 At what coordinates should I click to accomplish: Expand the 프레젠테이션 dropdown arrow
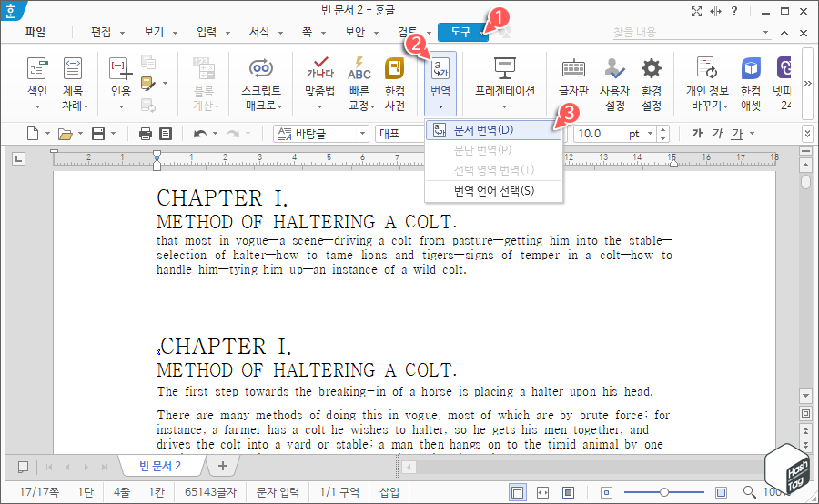(504, 107)
